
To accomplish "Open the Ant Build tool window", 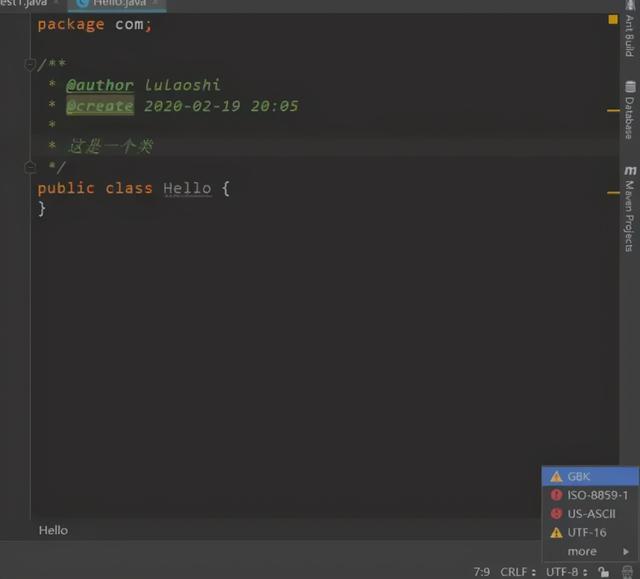I will coord(629,29).
